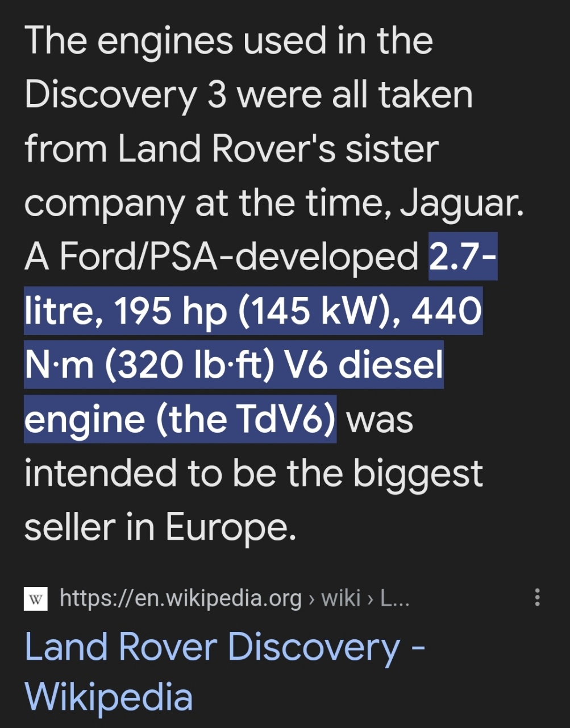Image resolution: width=570 pixels, height=728 pixels.
Task: Tap the 'wiki' breadcrumb segment
Action: (341, 598)
